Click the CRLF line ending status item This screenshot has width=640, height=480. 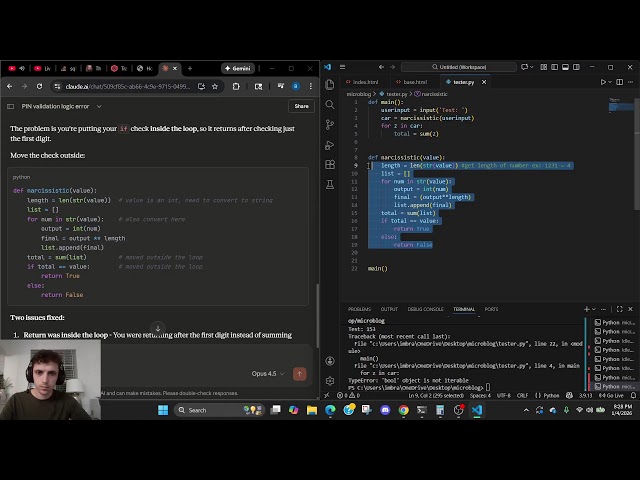[522, 395]
